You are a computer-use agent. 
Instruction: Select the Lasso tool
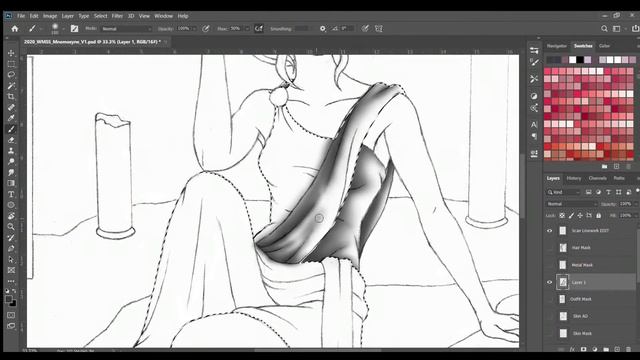click(11, 75)
